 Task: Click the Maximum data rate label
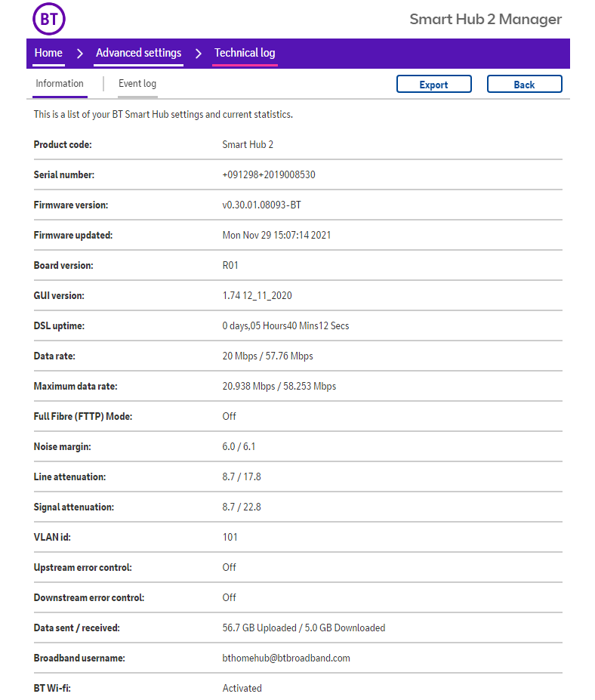pos(76,386)
